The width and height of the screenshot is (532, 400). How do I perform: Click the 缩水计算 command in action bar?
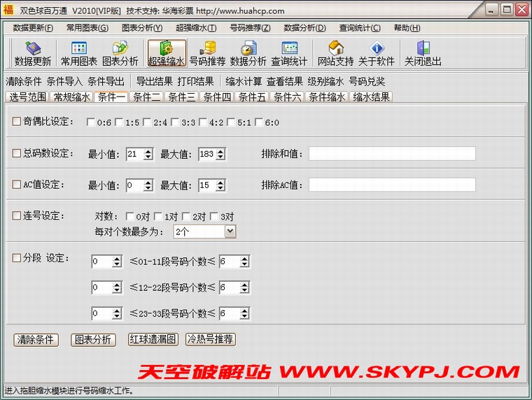(244, 81)
